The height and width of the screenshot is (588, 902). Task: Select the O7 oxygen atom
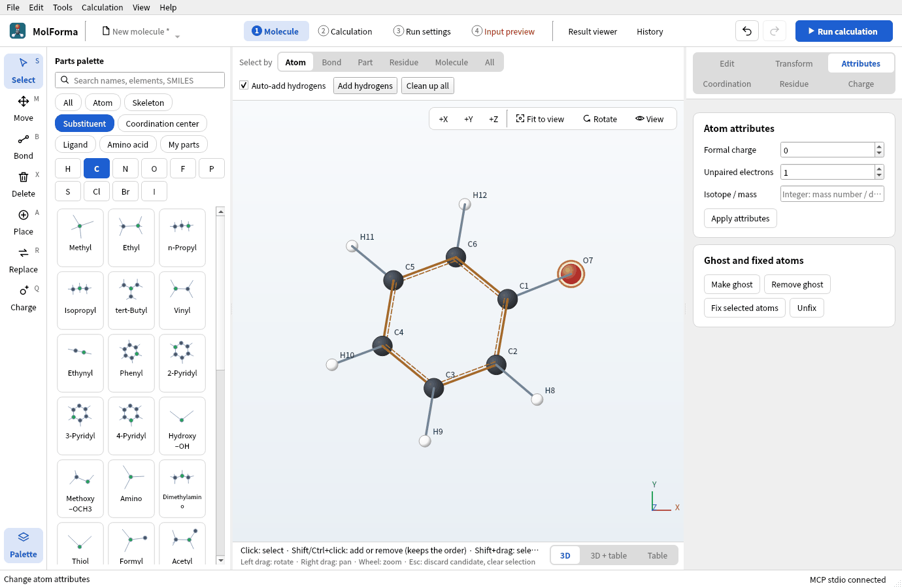tap(571, 273)
